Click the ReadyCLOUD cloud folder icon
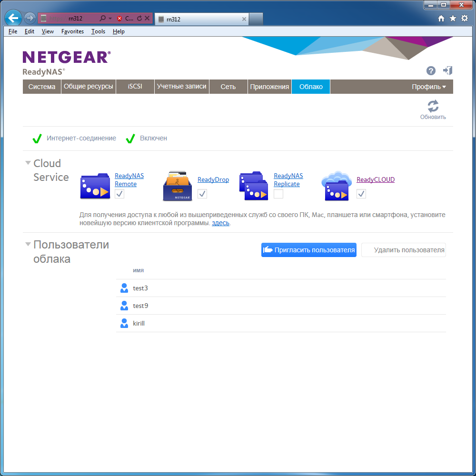 tap(337, 186)
